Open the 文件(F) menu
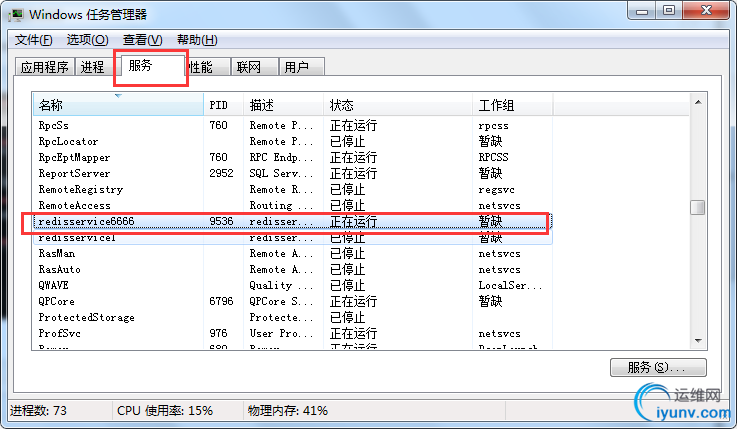The image size is (737, 429). point(33,40)
